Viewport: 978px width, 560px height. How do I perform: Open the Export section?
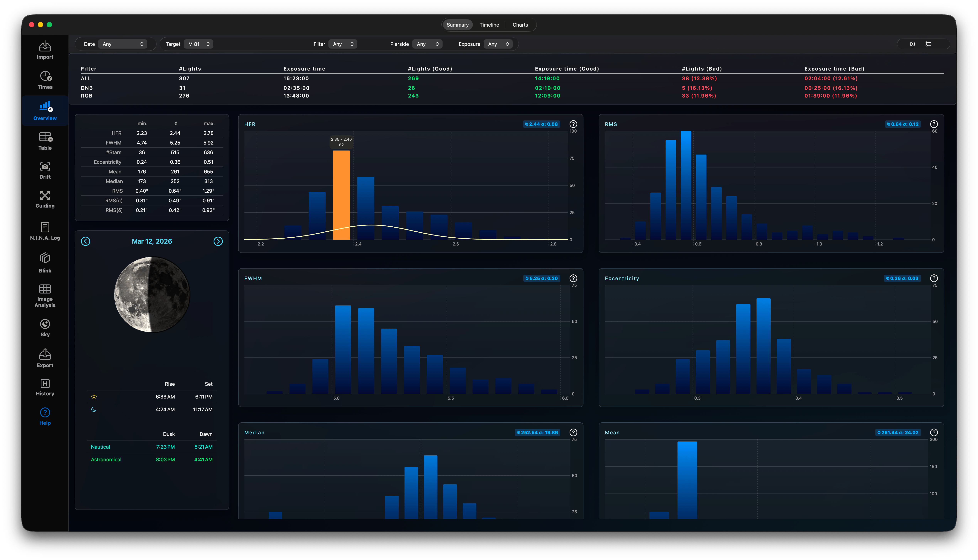coord(45,358)
